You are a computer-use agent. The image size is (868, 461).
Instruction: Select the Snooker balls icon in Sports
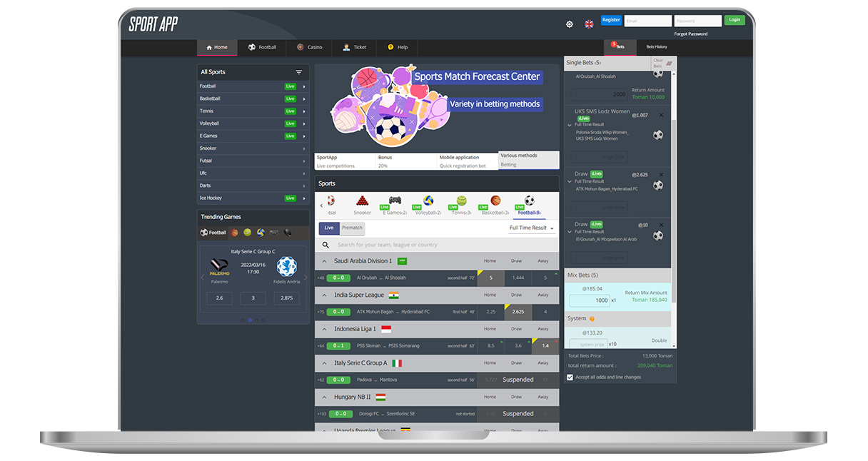tap(363, 201)
